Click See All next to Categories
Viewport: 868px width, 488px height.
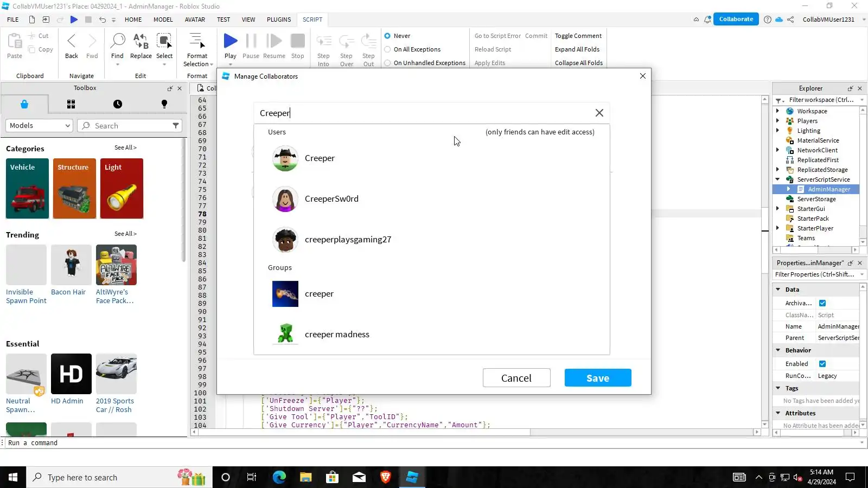pyautogui.click(x=125, y=147)
